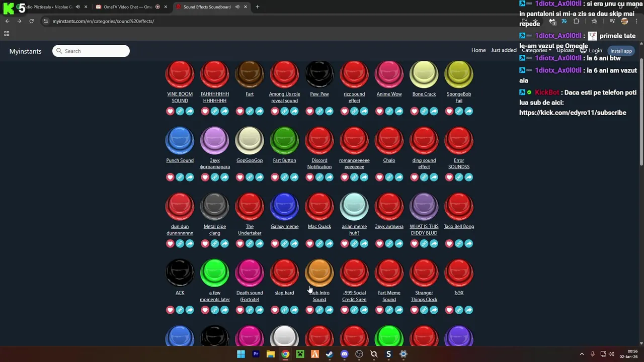644x362 pixels.
Task: Open a new browser tab
Action: click(x=258, y=7)
